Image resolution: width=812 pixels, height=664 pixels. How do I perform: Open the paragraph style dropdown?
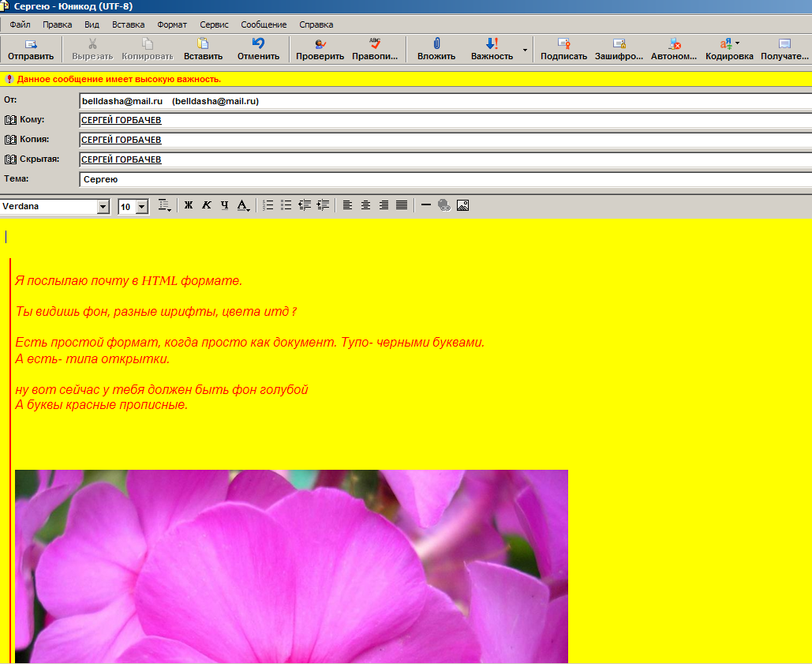(165, 205)
